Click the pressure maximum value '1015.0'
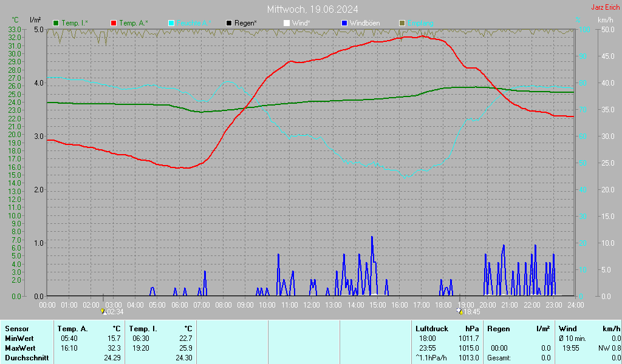The height and width of the screenshot is (364, 622). tap(468, 348)
